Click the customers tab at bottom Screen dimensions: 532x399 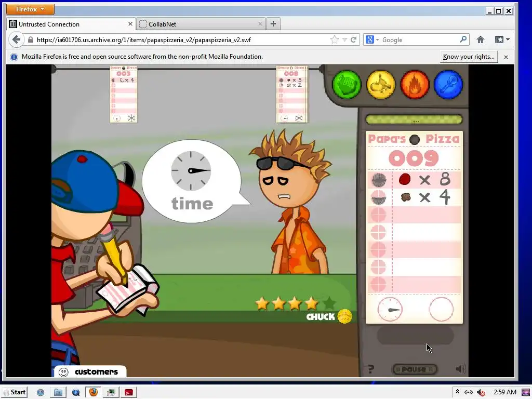click(x=90, y=372)
